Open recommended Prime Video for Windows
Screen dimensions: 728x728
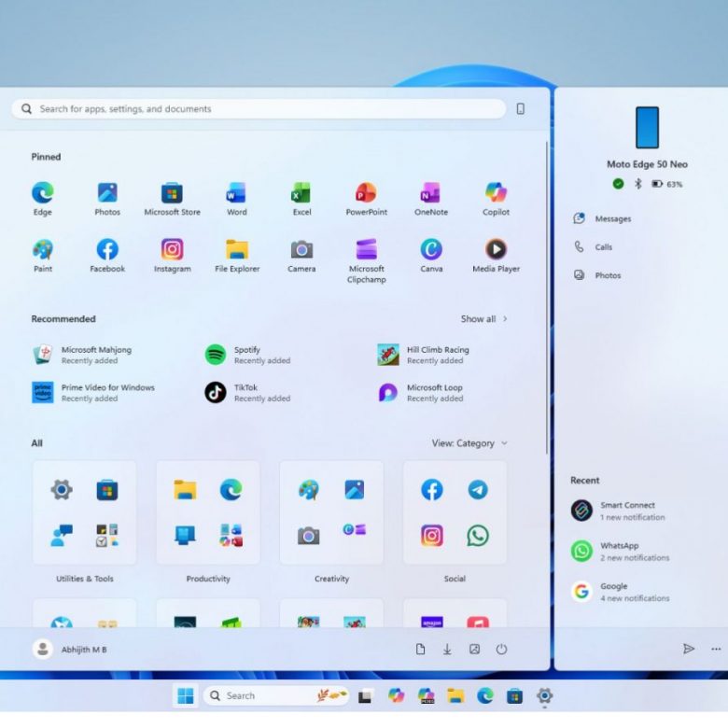pyautogui.click(x=93, y=392)
